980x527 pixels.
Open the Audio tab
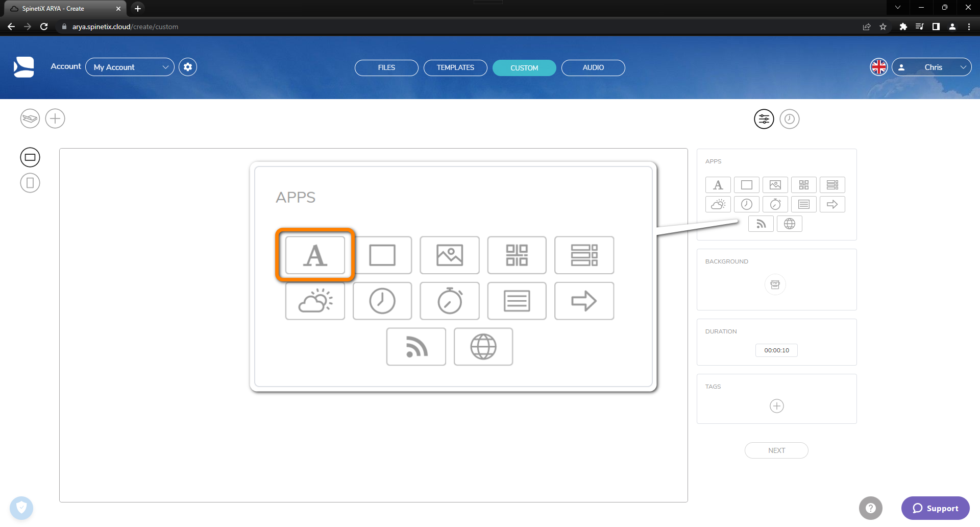pos(593,67)
